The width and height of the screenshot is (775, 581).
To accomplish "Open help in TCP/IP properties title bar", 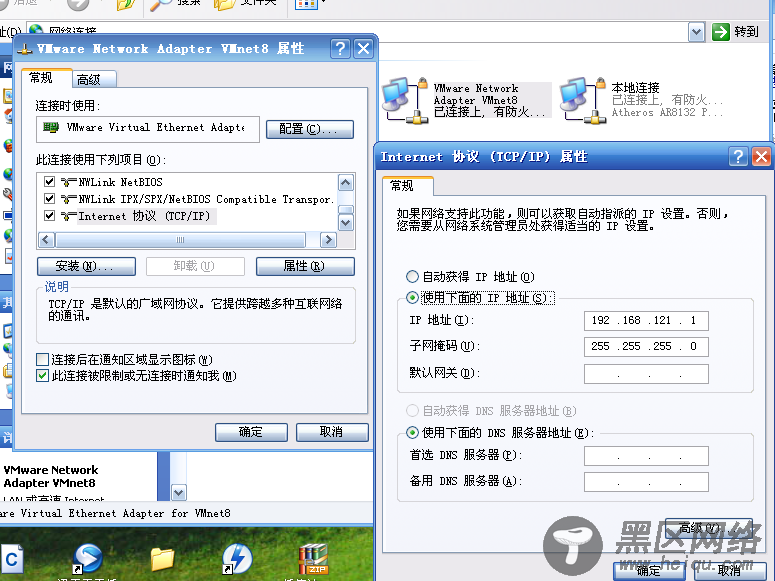I will [x=738, y=157].
